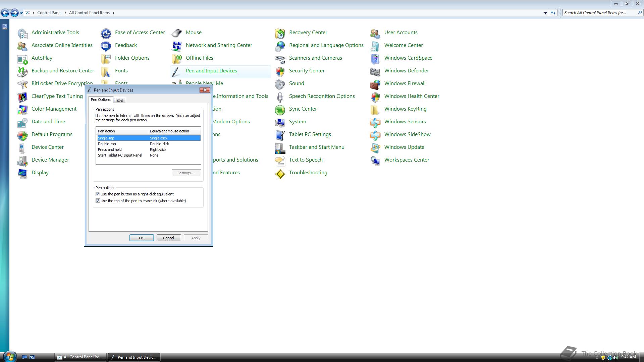Switch to the Flicks tab
644x362 pixels.
(119, 100)
